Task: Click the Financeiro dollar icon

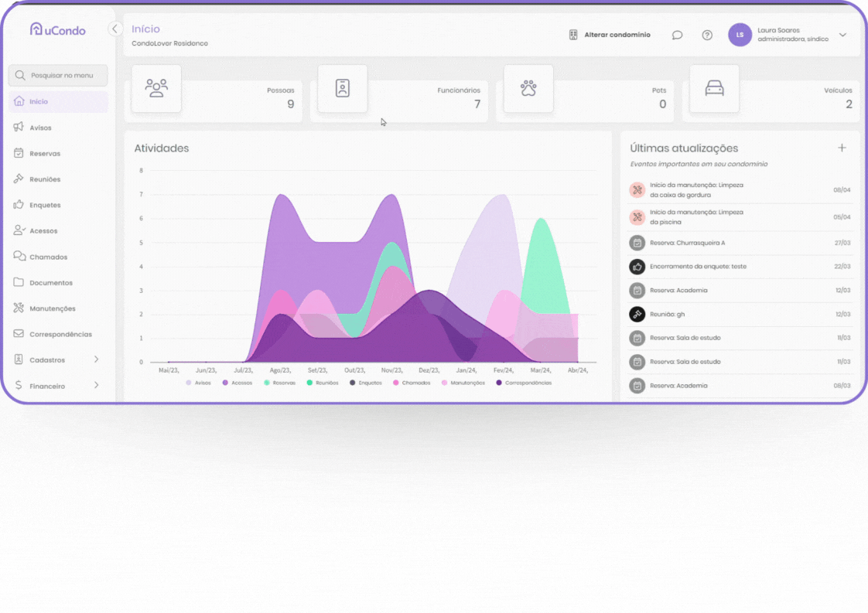Action: [x=19, y=385]
